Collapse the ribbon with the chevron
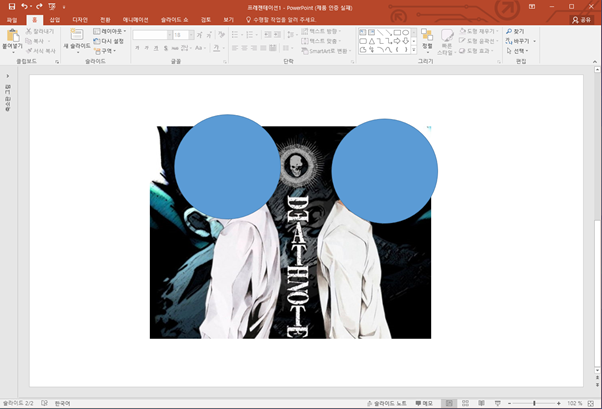602x409 pixels. [x=595, y=61]
